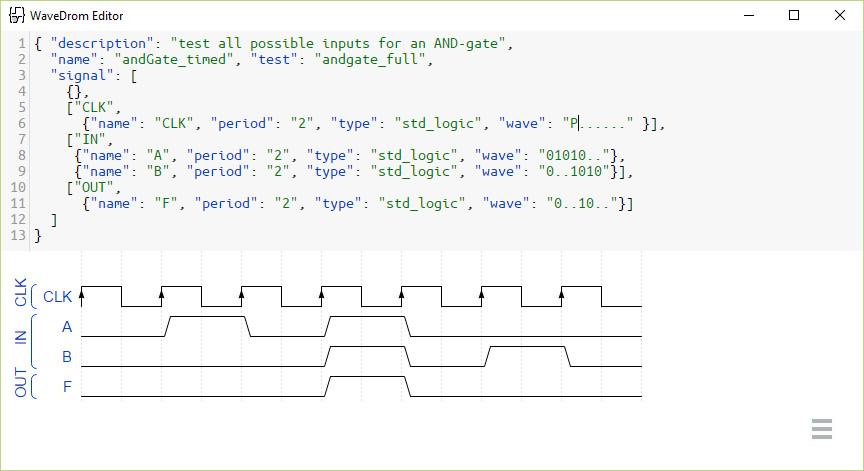Select the B signal label in waveform
Image resolution: width=864 pixels, height=471 pixels.
pos(67,356)
